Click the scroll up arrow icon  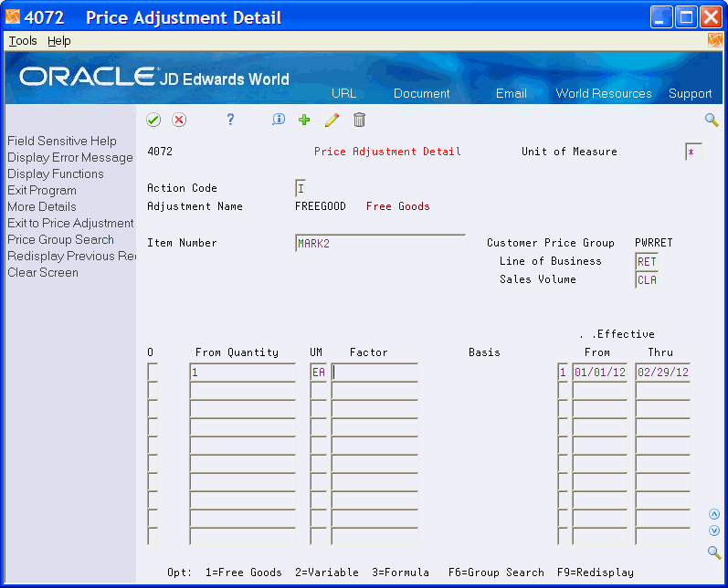pyautogui.click(x=714, y=514)
